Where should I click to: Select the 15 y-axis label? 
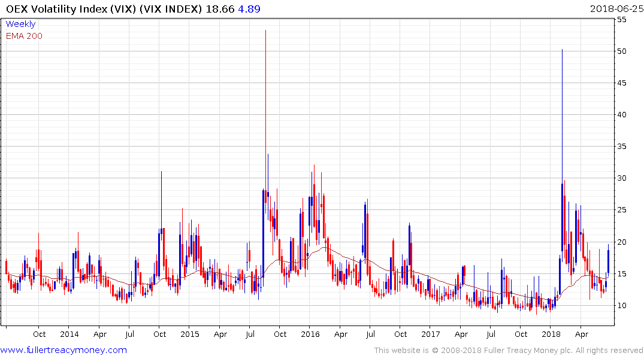coord(621,273)
